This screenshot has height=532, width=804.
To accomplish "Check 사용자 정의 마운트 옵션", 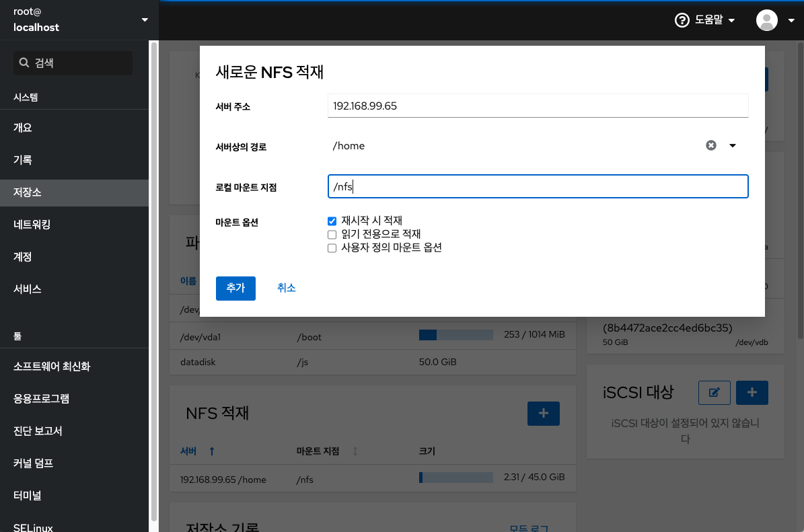I will [x=332, y=248].
